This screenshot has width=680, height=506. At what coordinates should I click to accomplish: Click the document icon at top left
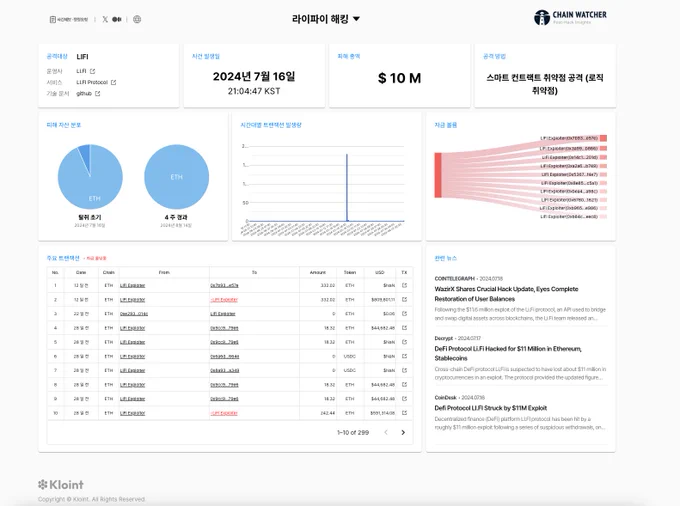coord(52,20)
